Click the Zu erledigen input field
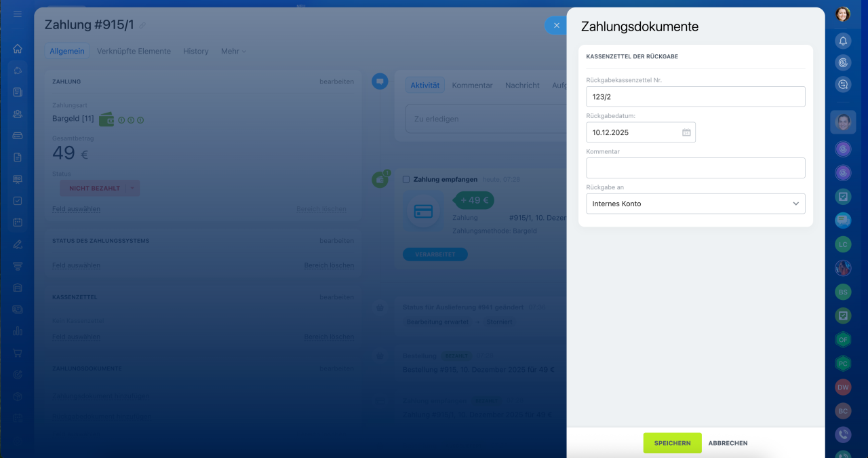 tap(486, 119)
